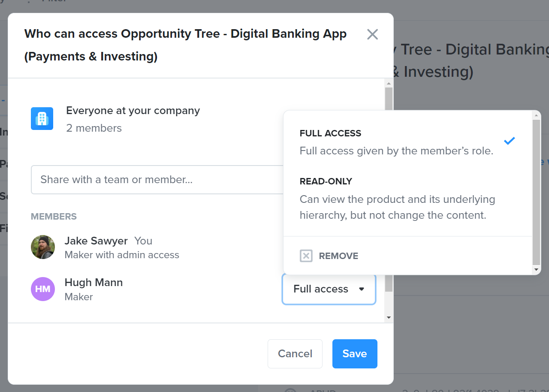Click Hugh Mann's purple HM avatar

[x=43, y=289]
